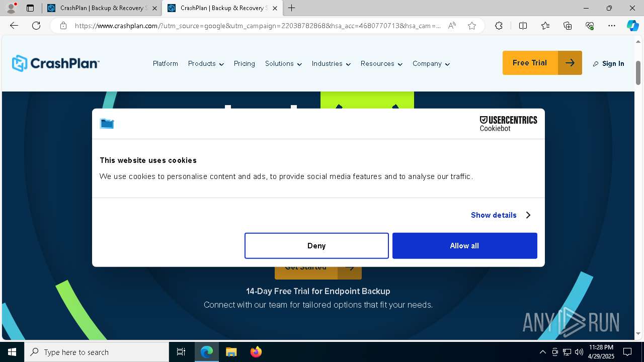Open the Extensions icon
The image size is (644, 362).
[499, 26]
